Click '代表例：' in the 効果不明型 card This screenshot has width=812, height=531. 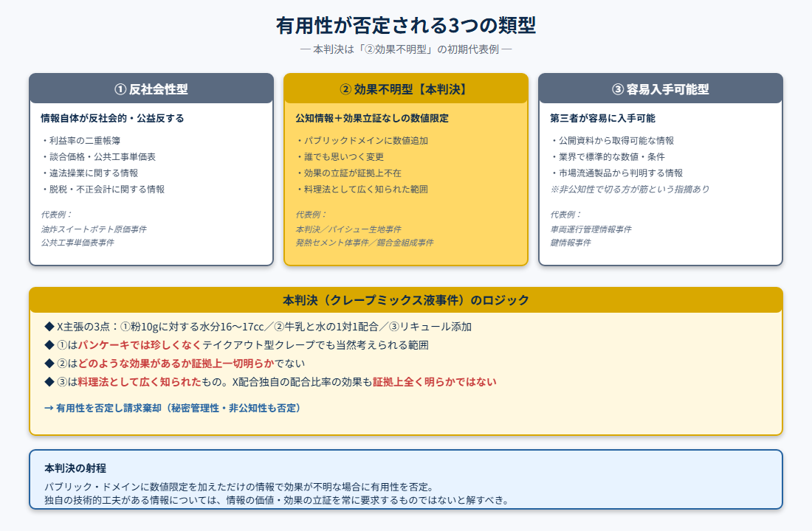312,215
